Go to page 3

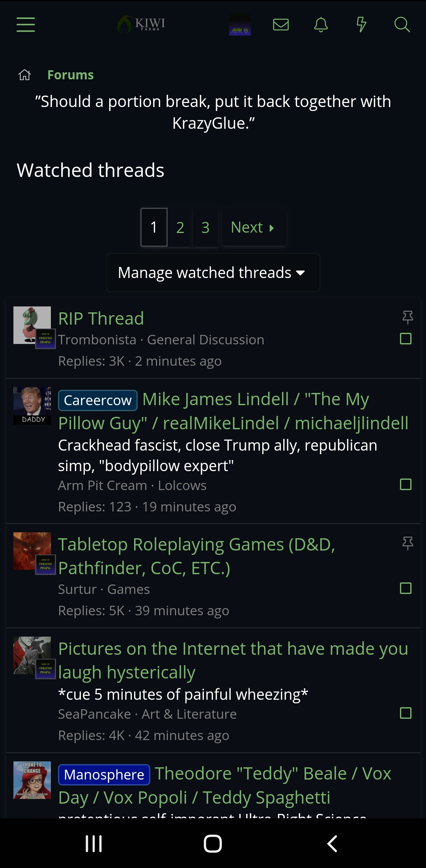tap(206, 227)
